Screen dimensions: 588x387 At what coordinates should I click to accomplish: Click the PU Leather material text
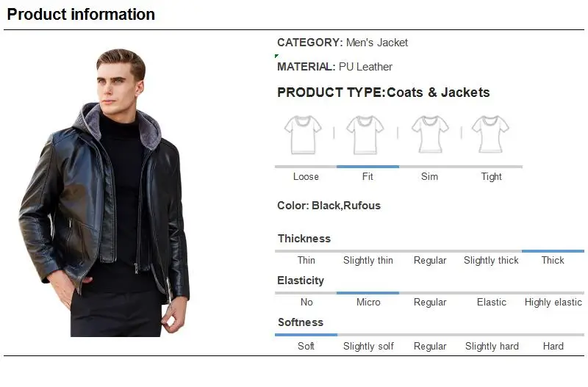click(365, 67)
